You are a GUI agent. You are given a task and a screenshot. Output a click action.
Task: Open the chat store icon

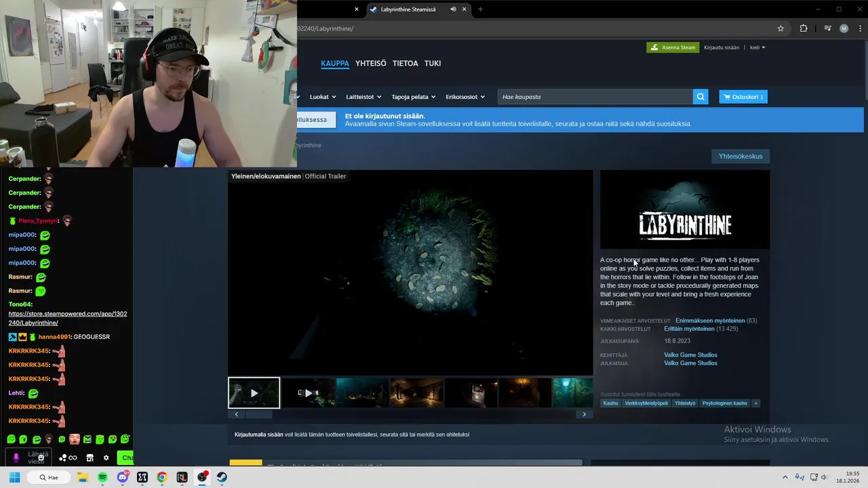[x=90, y=458]
